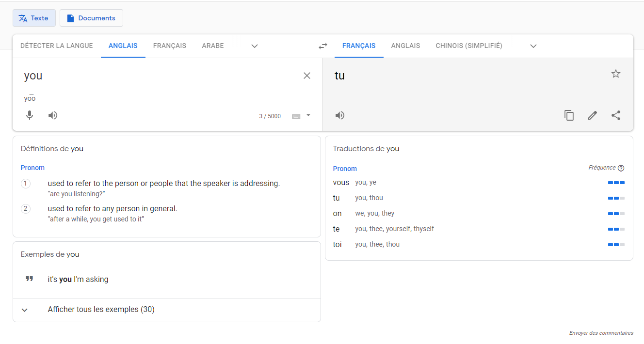Click definition 2 about any person in general
644x344 pixels.
point(113,209)
